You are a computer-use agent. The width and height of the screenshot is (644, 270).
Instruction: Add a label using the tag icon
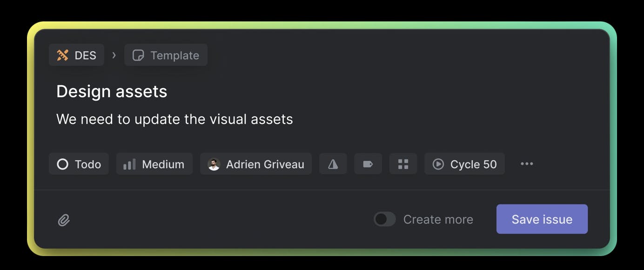(x=368, y=164)
